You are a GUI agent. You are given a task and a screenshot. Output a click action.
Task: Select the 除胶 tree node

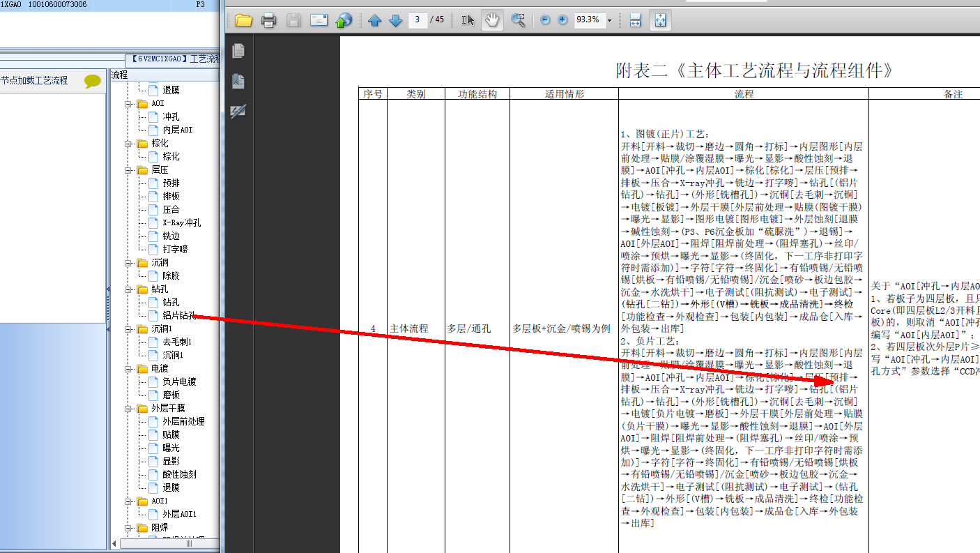pos(171,275)
